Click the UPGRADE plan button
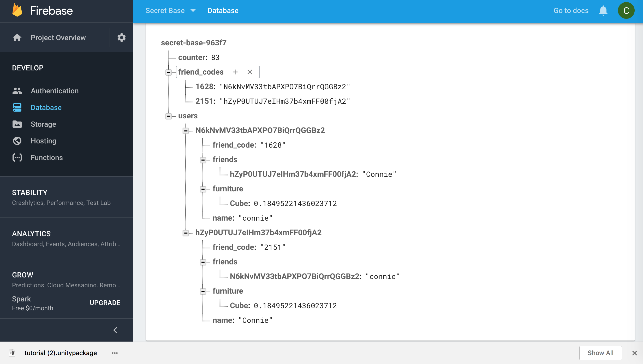The height and width of the screenshot is (364, 643). point(105,303)
